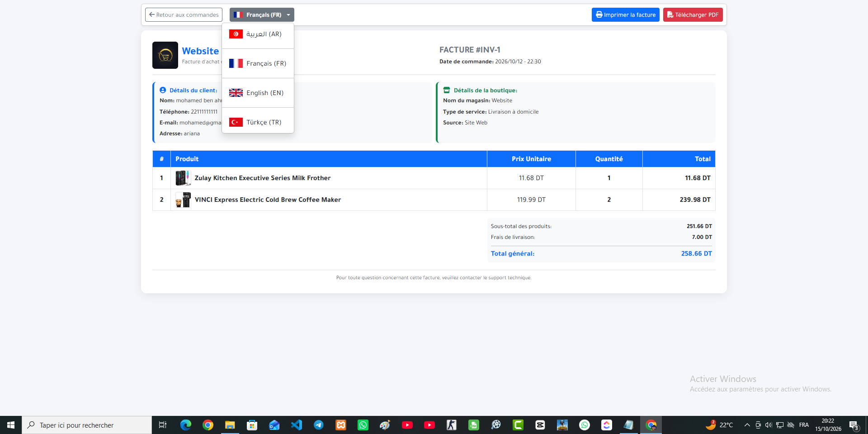Open Outlook from taskbar
Image resolution: width=868 pixels, height=434 pixels.
[x=274, y=425]
